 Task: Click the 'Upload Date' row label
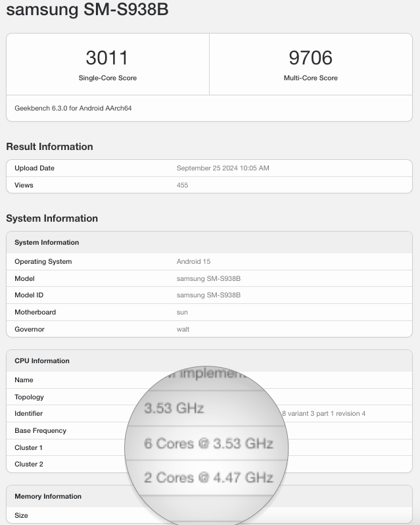(34, 168)
